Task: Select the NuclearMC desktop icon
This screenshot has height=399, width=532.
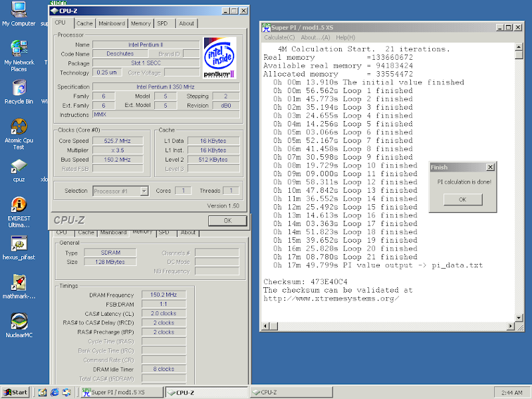Action: pyautogui.click(x=19, y=325)
